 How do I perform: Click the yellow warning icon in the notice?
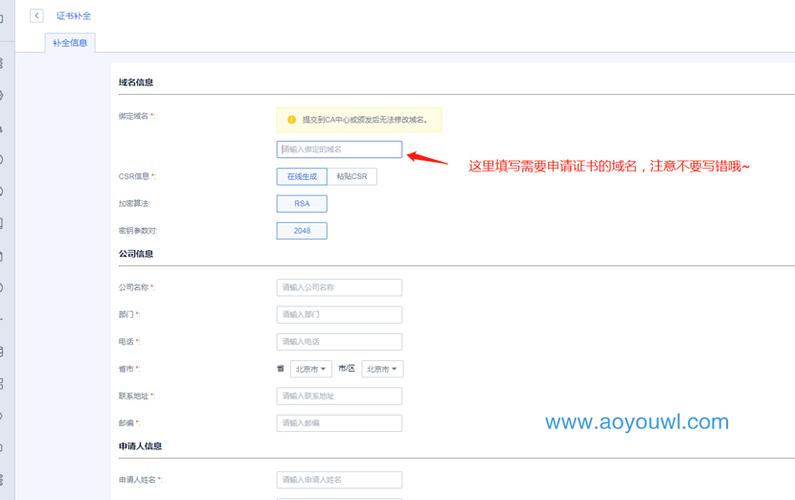(292, 120)
